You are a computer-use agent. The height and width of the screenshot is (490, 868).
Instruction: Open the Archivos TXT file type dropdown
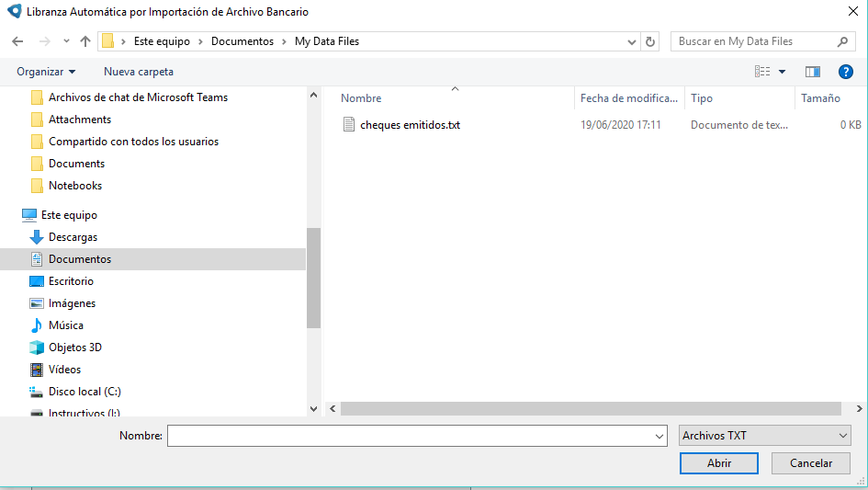coord(764,436)
